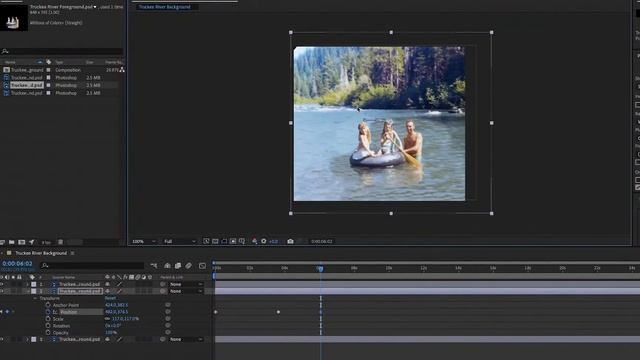Click the current-time indicator on time ruler
This screenshot has height=360, width=640.
[x=320, y=268]
